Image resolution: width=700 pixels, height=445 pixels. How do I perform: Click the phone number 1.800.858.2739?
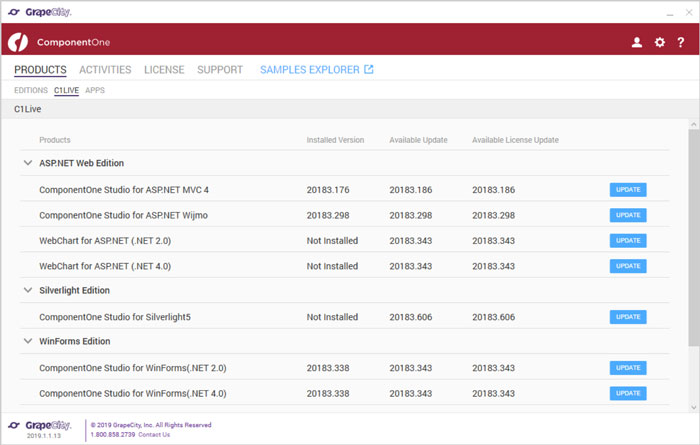point(112,434)
